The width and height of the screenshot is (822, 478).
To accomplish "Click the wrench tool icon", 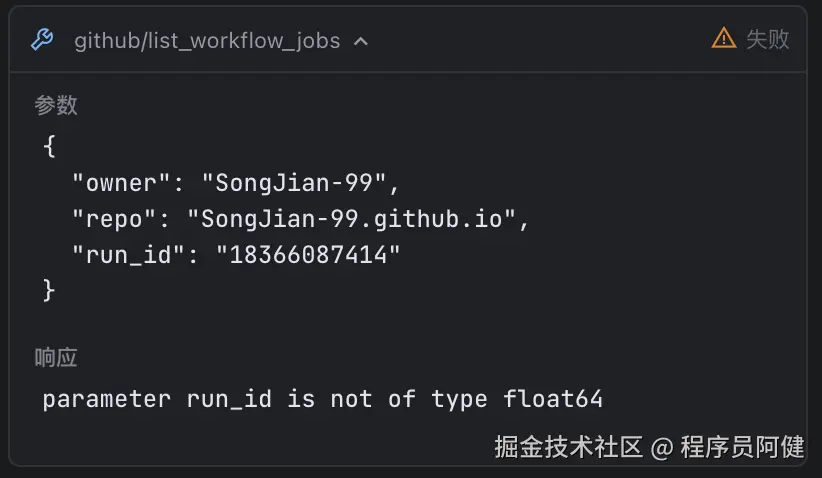I will pyautogui.click(x=42, y=40).
